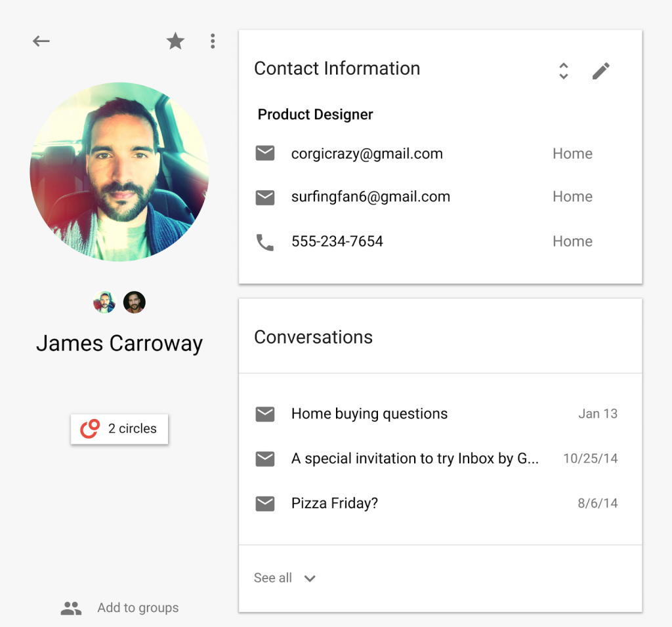Click the envelope icon beside Pizza Friday?

point(265,503)
